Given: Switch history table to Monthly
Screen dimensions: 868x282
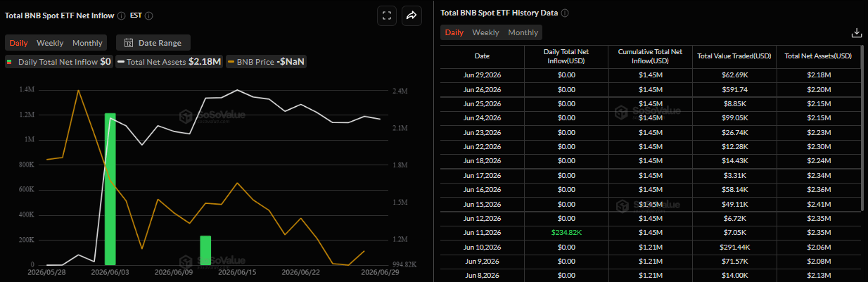Looking at the screenshot, I should [523, 32].
